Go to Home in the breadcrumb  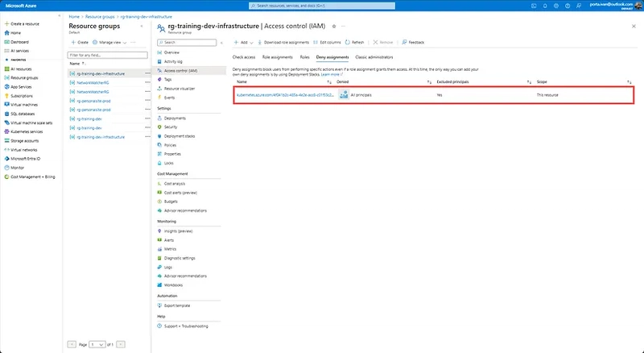74,17
